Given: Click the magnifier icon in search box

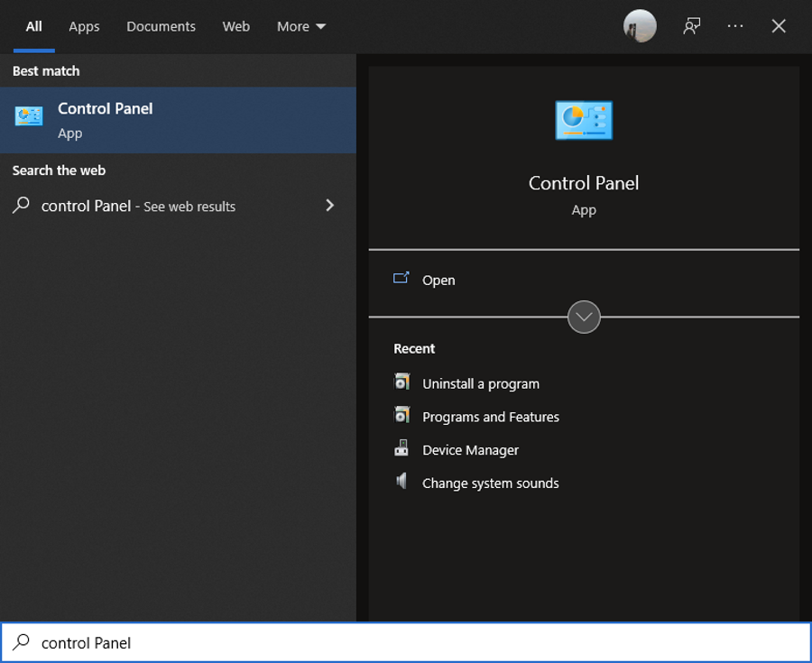Looking at the screenshot, I should (22, 642).
